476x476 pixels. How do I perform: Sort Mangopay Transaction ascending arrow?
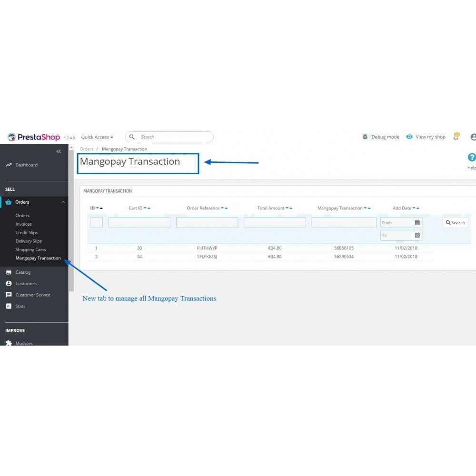tap(369, 208)
